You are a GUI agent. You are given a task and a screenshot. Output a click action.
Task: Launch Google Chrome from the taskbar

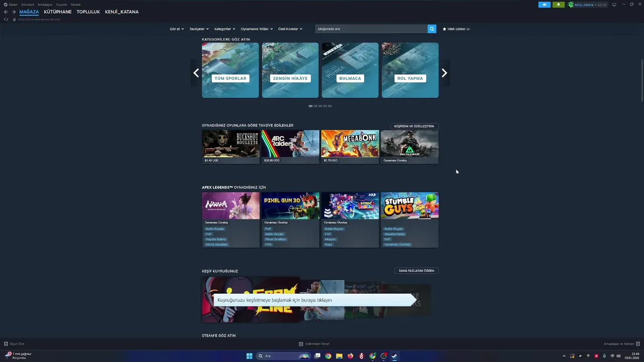(328, 356)
